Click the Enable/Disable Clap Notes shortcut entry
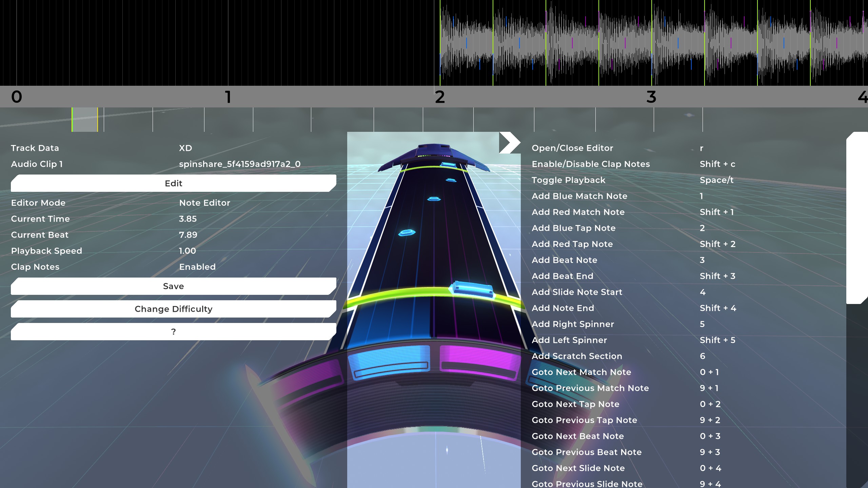Screen dimensions: 868x488 [x=591, y=164]
